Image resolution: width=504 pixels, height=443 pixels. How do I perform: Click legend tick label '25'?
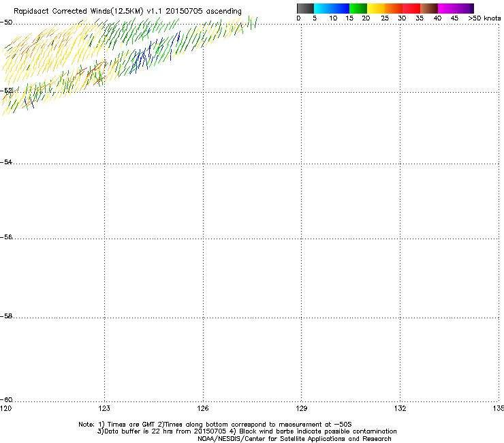pyautogui.click(x=385, y=18)
